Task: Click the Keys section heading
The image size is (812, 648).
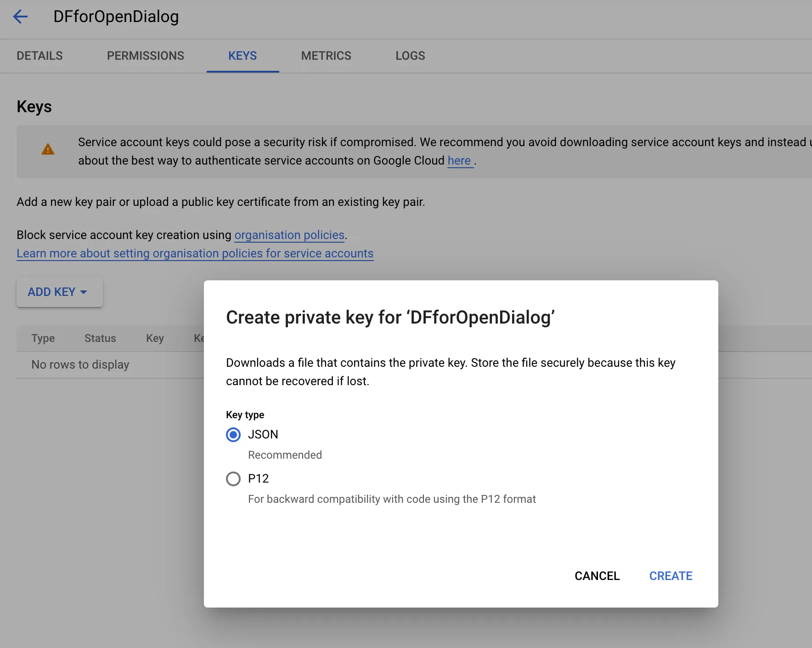Action: coord(34,106)
